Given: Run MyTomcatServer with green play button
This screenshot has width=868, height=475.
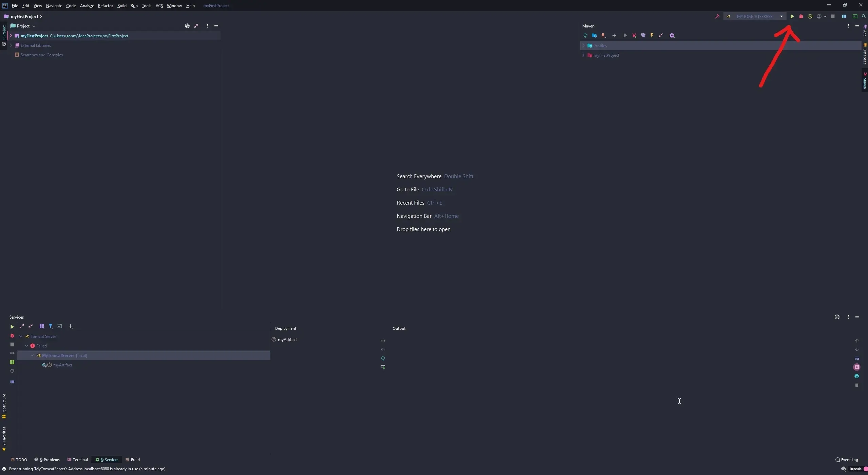Looking at the screenshot, I should 792,16.
